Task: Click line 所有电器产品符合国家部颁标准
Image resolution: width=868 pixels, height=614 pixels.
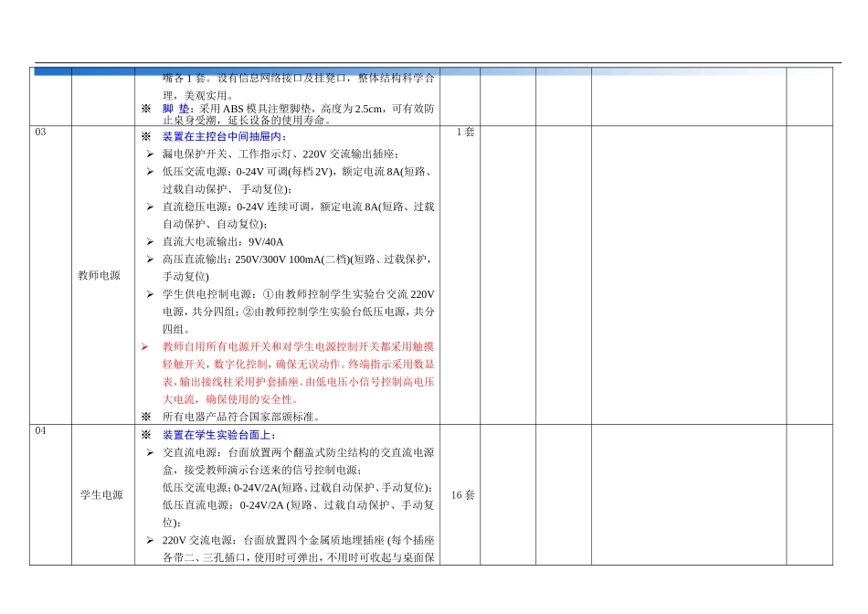Action: click(x=241, y=417)
